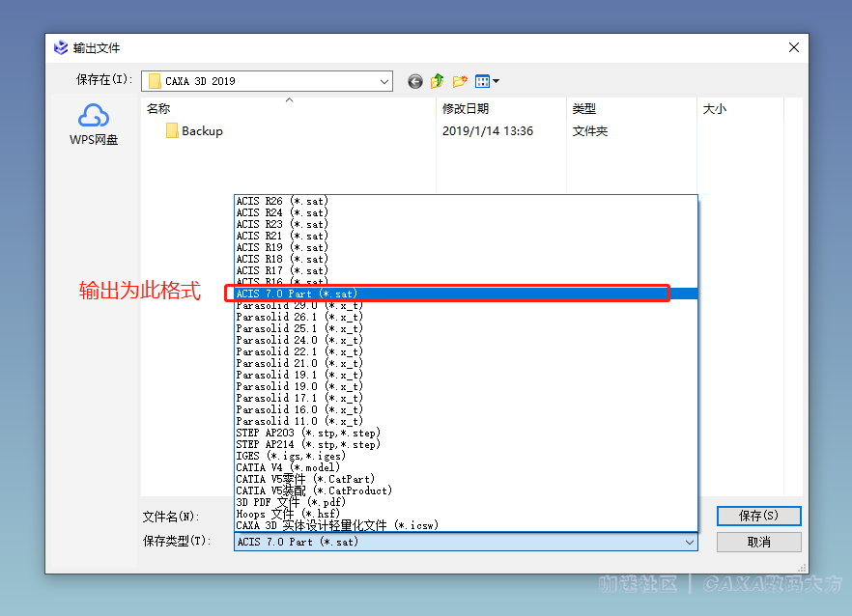The image size is (852, 616).
Task: Pick Parasolid 19.0 (*.x_t) format
Action: (466, 386)
